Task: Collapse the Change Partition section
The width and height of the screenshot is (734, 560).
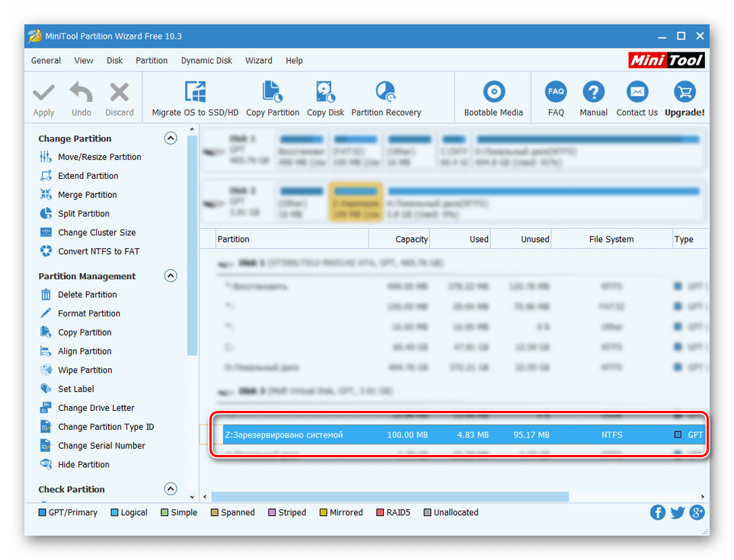Action: (171, 138)
